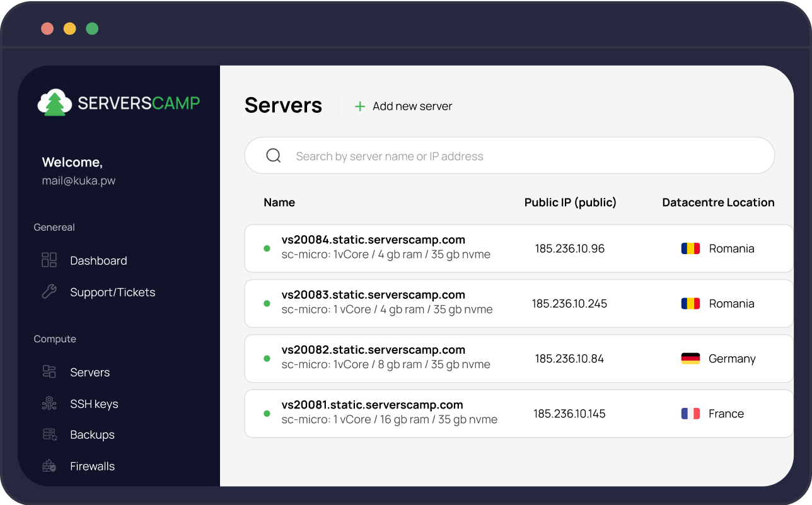Viewport: 812px width, 505px height.
Task: Open server vs20084.static.serverscamp.com
Action: [x=373, y=240]
